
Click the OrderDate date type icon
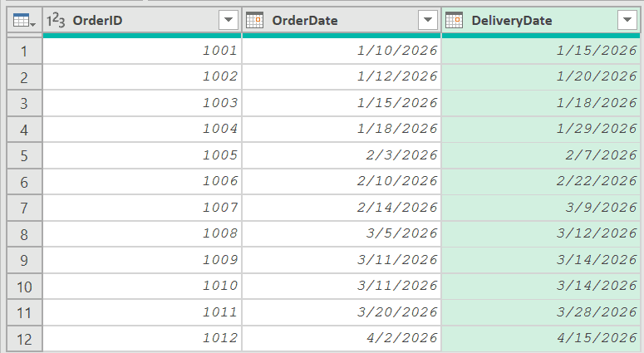click(x=254, y=20)
